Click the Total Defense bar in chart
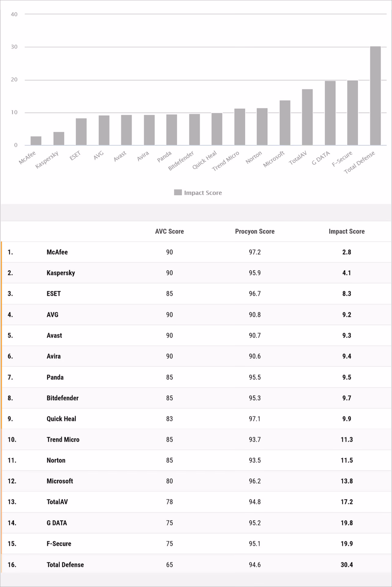This screenshot has width=392, height=587. pyautogui.click(x=375, y=96)
